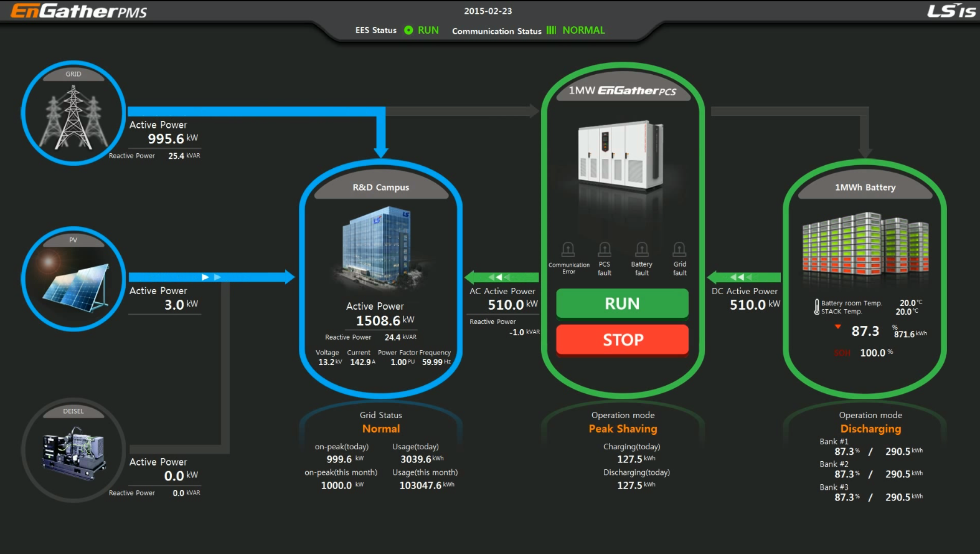This screenshot has width=980, height=554.
Task: Click the red STOP button
Action: (622, 340)
